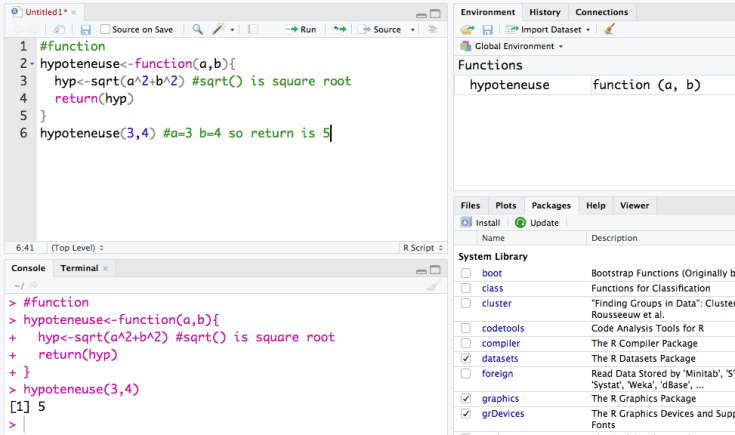735x435 pixels.
Task: Click the compile report notebook icon
Action: [252, 30]
